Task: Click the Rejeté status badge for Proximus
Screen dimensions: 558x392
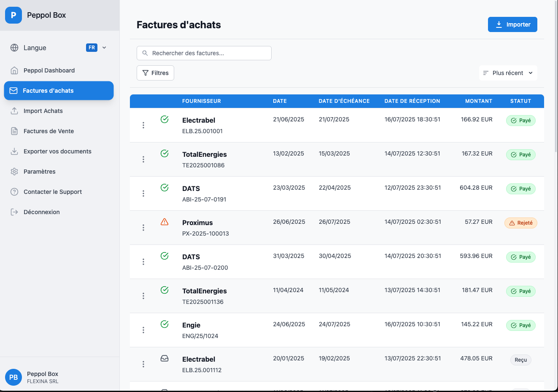Action: point(521,223)
